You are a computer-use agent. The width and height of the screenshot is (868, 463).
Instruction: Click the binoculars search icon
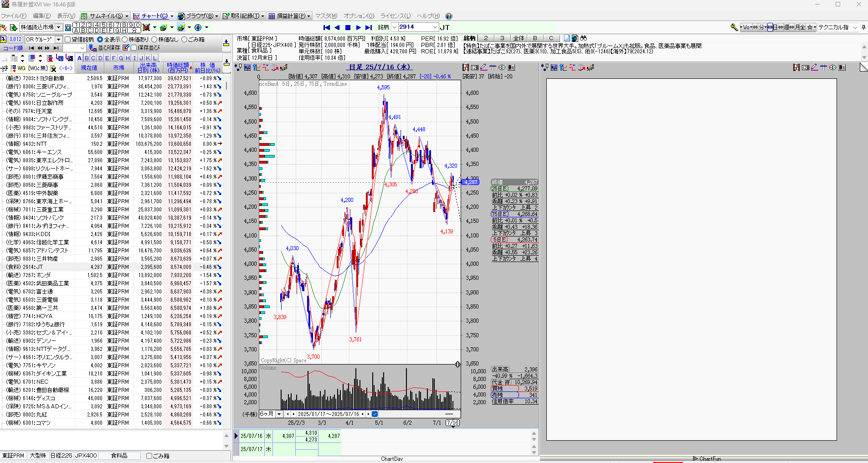click(x=584, y=38)
